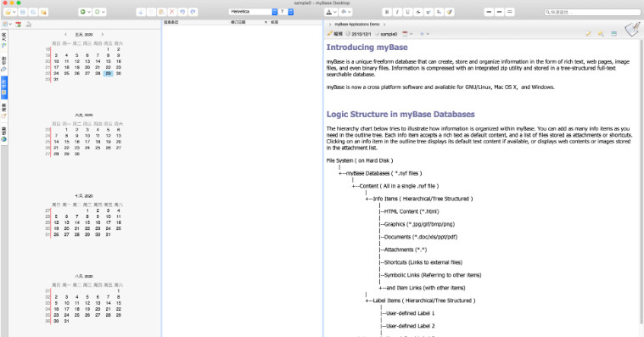Toggle superscript formatting
Image resolution: width=644 pixels, height=337 pixels.
pos(428,12)
